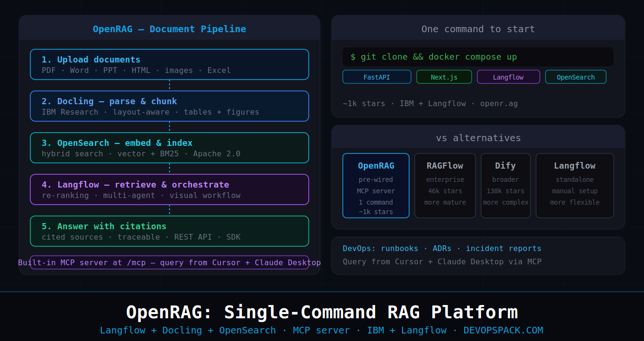Image resolution: width=644 pixels, height=341 pixels.
Task: Click the '2. Docling — parse & chunk' step
Action: [x=170, y=106]
